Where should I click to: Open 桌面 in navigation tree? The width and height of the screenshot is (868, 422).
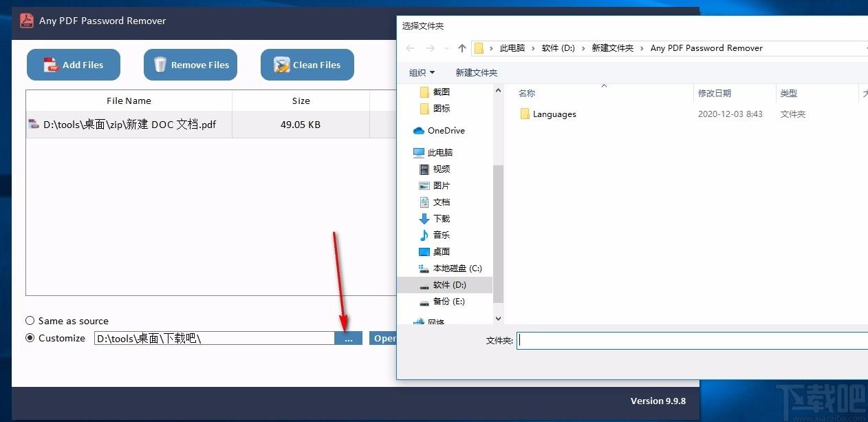click(442, 251)
